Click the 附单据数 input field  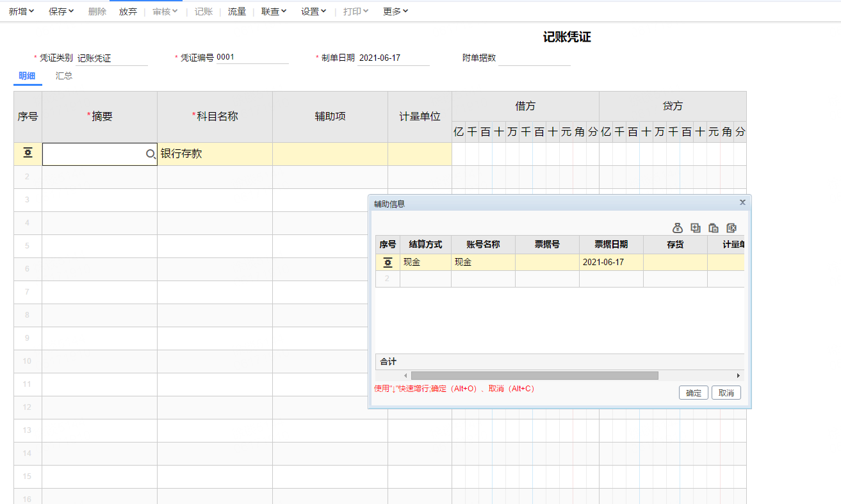pyautogui.click(x=534, y=58)
